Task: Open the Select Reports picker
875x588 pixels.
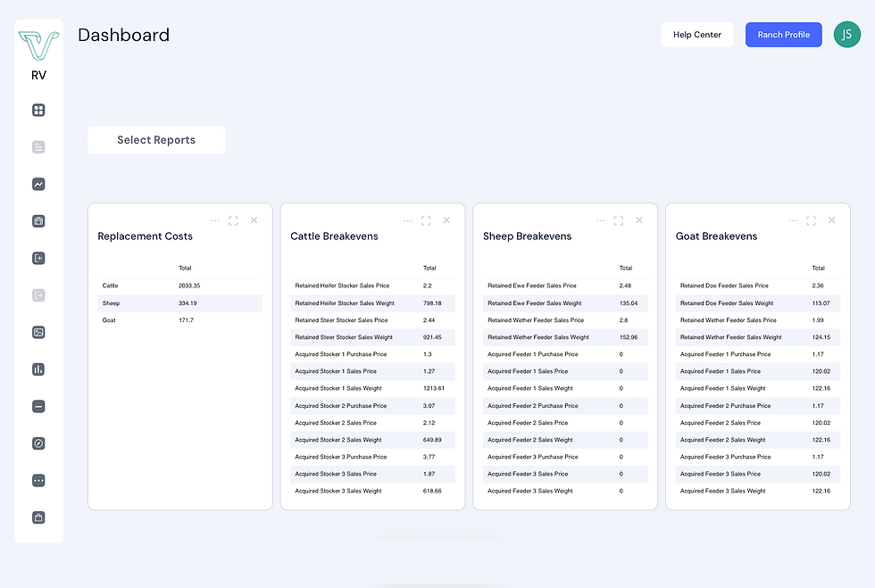Action: [x=156, y=140]
